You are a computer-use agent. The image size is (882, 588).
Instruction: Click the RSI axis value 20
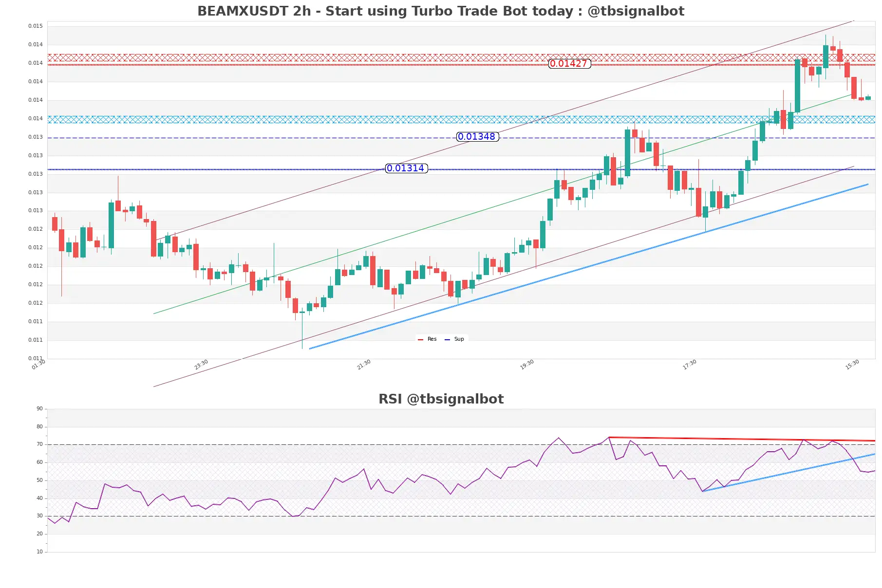39,534
